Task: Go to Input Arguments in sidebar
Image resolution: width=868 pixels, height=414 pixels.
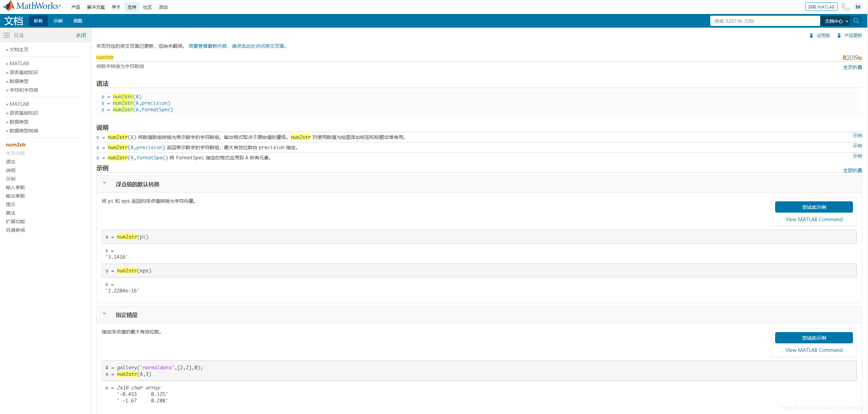Action: point(15,187)
